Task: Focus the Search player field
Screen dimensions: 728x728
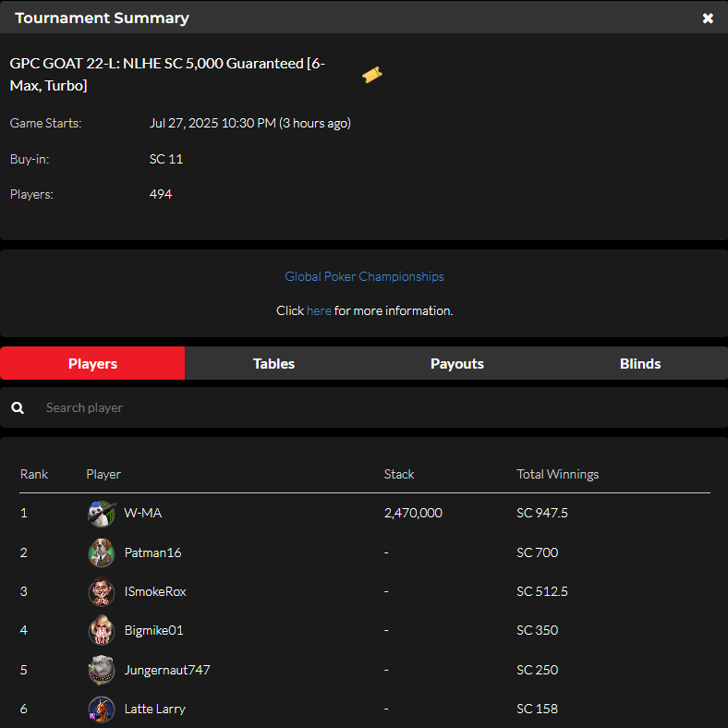Action: (x=364, y=407)
